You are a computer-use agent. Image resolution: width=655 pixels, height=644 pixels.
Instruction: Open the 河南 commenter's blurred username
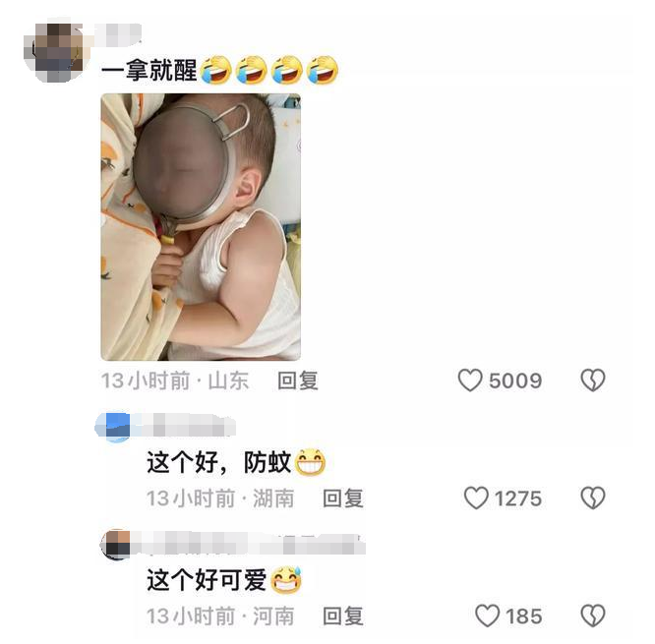(249, 544)
